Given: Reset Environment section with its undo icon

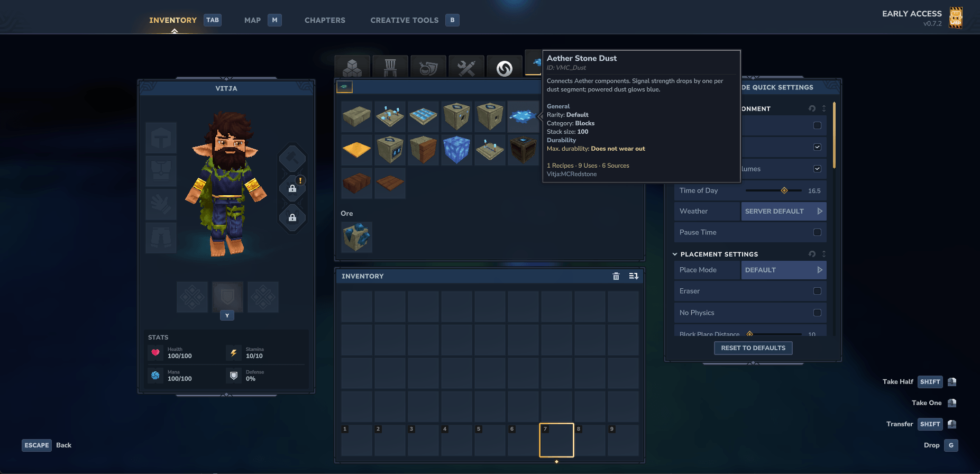Looking at the screenshot, I should click(x=812, y=108).
